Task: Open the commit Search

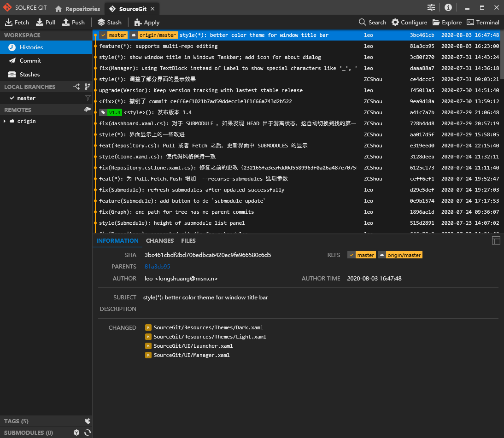Action: click(x=372, y=22)
